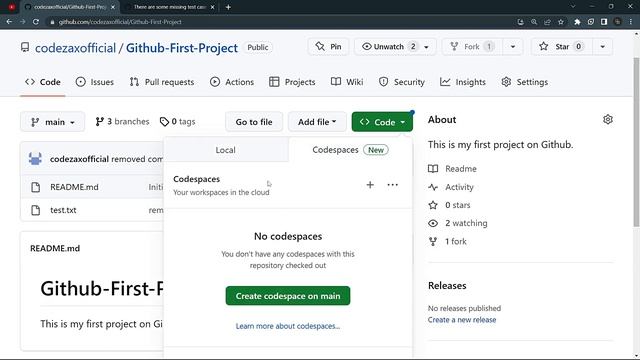
Task: Click the page vertical scrollbar
Action: 636,143
